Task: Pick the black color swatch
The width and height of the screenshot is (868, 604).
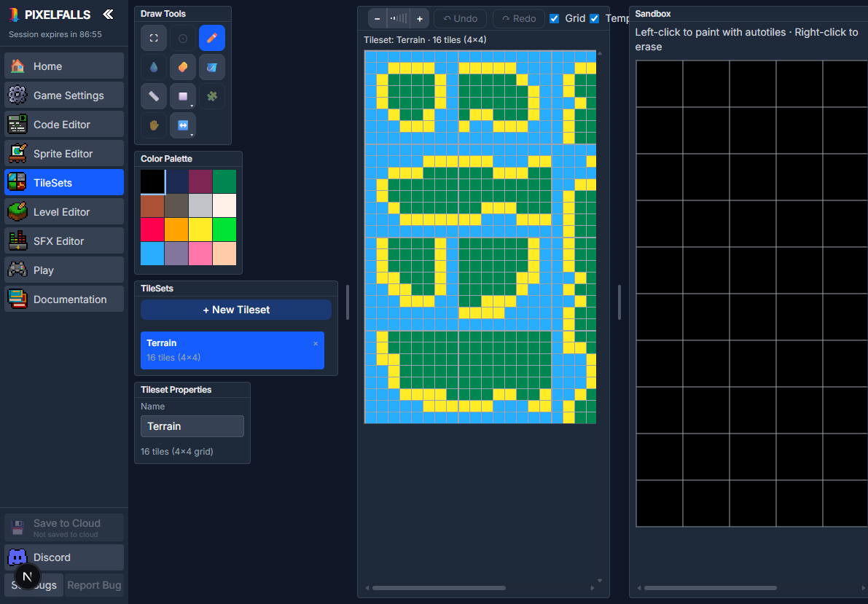Action: point(152,181)
